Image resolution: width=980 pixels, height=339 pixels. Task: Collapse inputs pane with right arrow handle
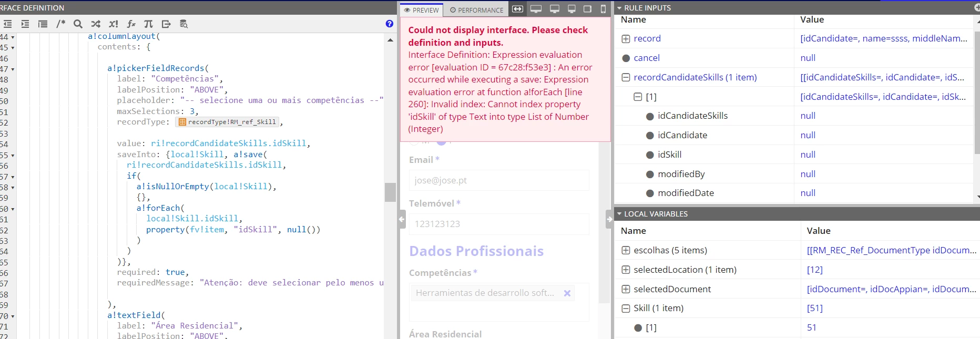[x=609, y=219]
